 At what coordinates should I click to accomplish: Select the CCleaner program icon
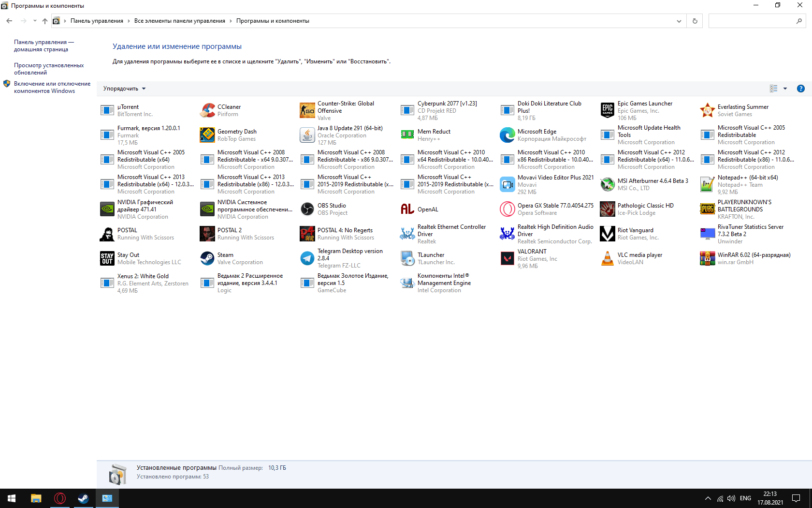coord(207,110)
